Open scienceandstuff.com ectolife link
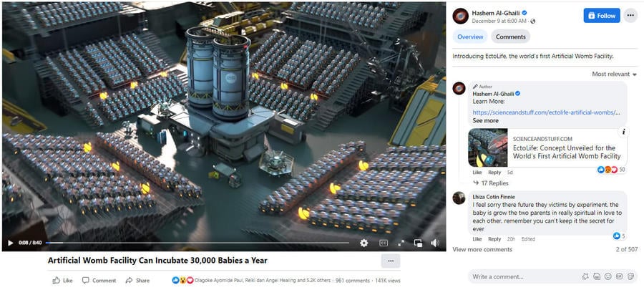This screenshot has width=644, height=290. tap(546, 112)
